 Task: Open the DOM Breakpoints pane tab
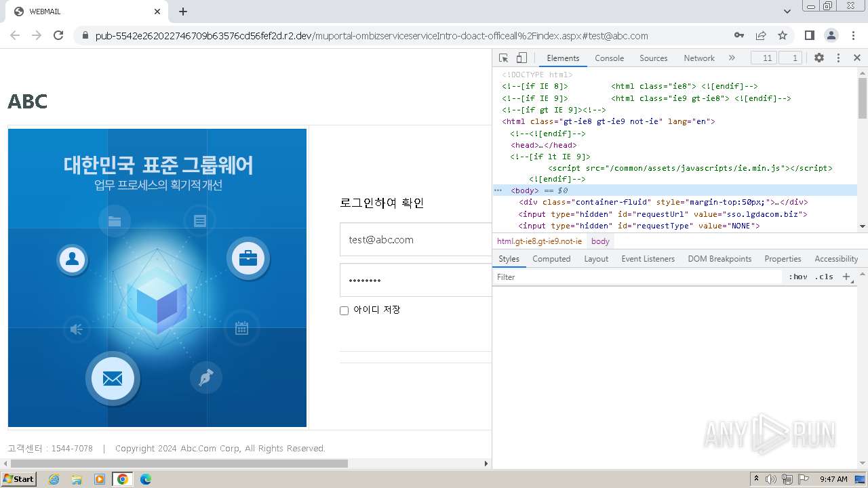click(x=719, y=259)
